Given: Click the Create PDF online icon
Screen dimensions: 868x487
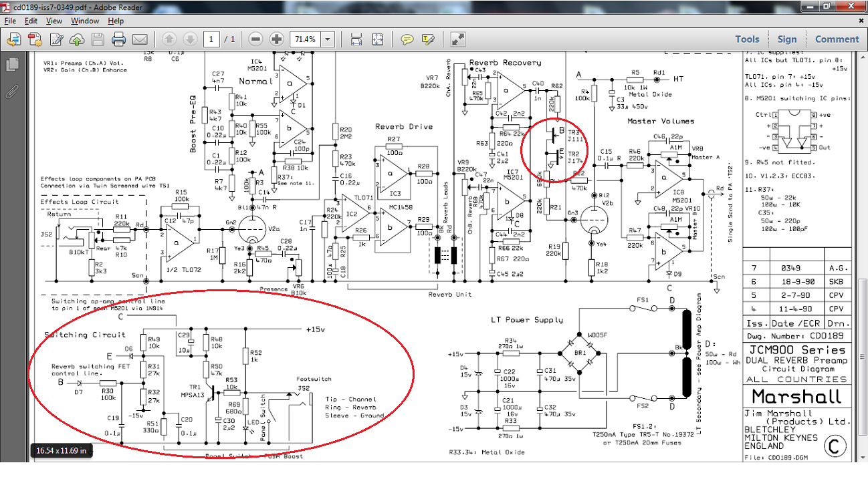Looking at the screenshot, I should [x=35, y=39].
